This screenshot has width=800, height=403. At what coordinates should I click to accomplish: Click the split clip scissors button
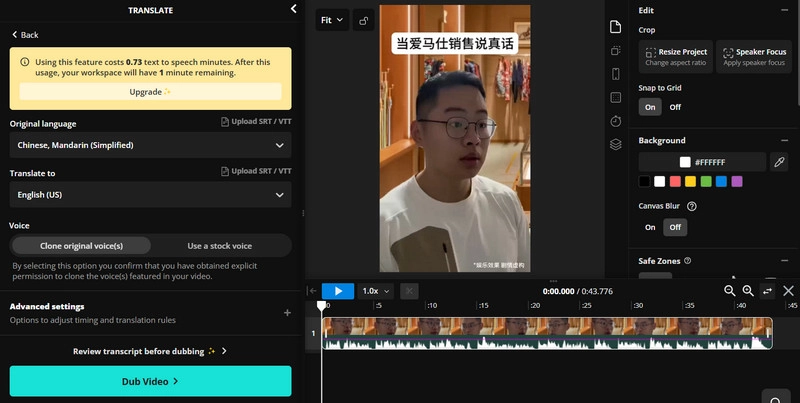coord(409,291)
